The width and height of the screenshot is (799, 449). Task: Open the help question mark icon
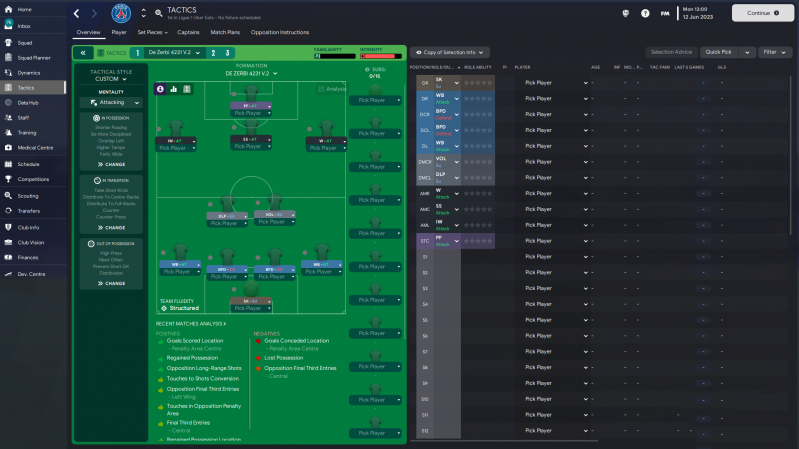[645, 14]
